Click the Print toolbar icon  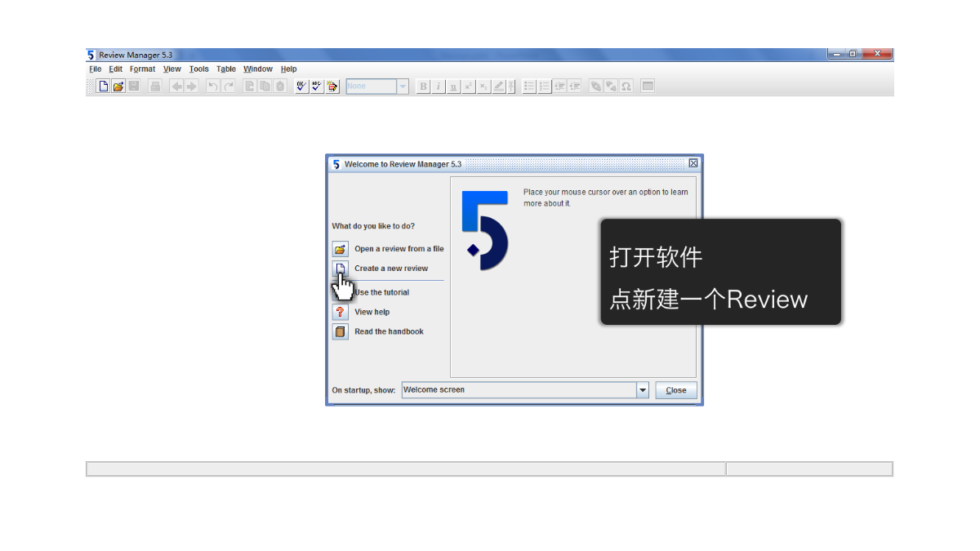pos(155,86)
